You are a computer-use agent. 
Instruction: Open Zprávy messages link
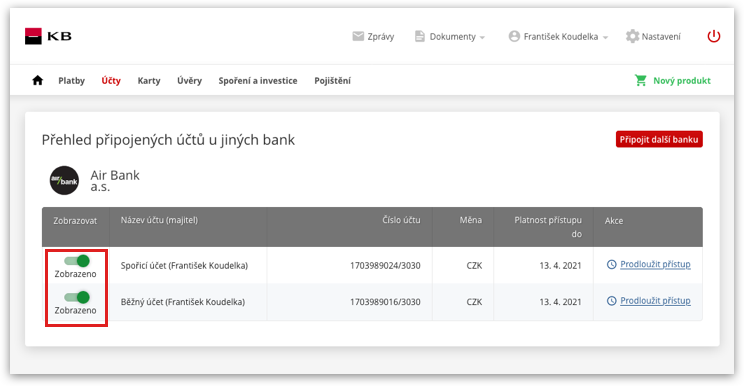381,37
